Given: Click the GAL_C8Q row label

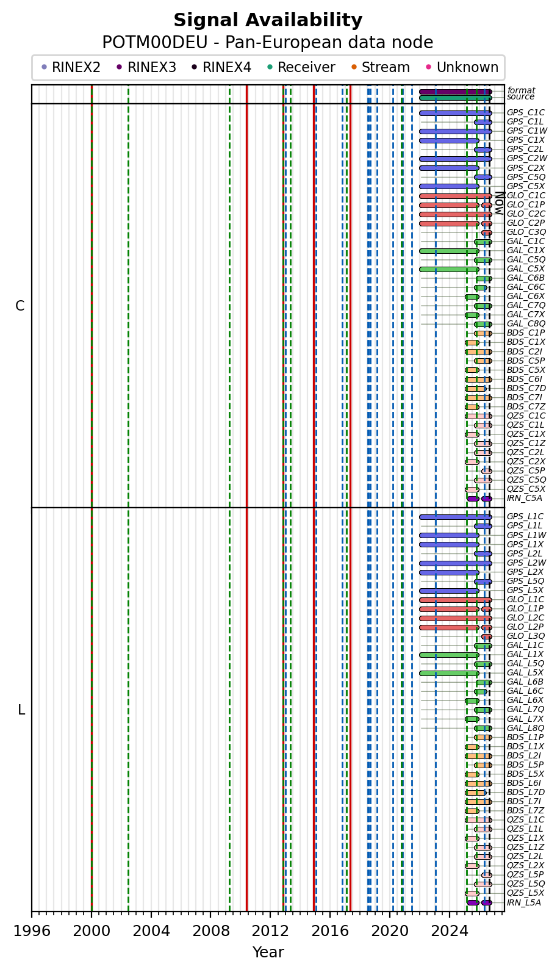Looking at the screenshot, I should 526,324.
